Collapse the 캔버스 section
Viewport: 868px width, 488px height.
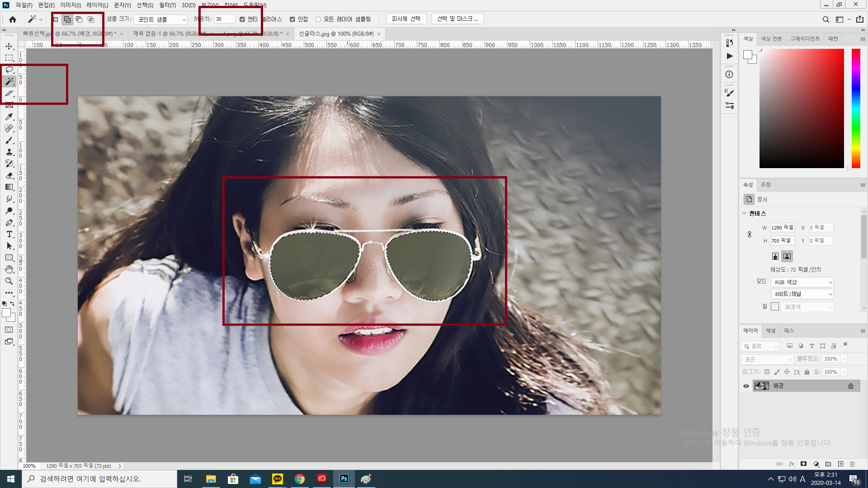click(745, 213)
